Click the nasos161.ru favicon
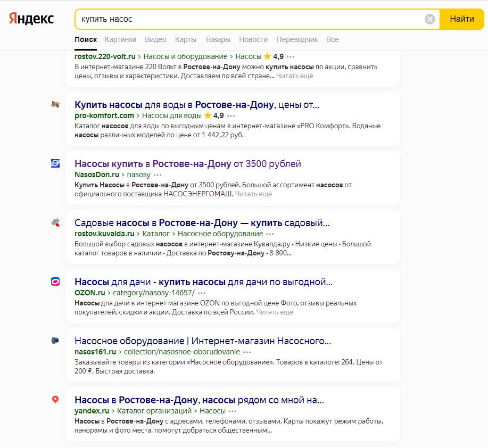The height and width of the screenshot is (448, 488). [55, 341]
